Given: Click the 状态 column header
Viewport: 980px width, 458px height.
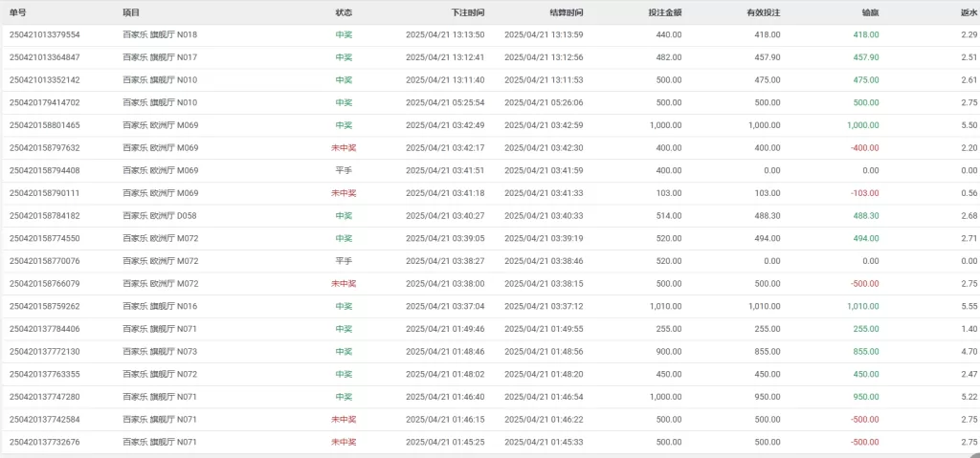Looking at the screenshot, I should click(344, 12).
